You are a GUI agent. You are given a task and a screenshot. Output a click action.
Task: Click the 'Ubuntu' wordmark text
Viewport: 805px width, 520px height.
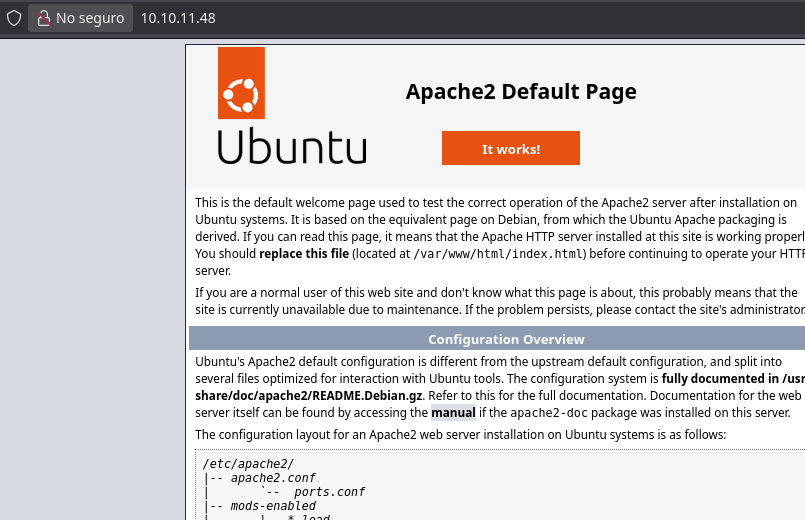point(292,146)
